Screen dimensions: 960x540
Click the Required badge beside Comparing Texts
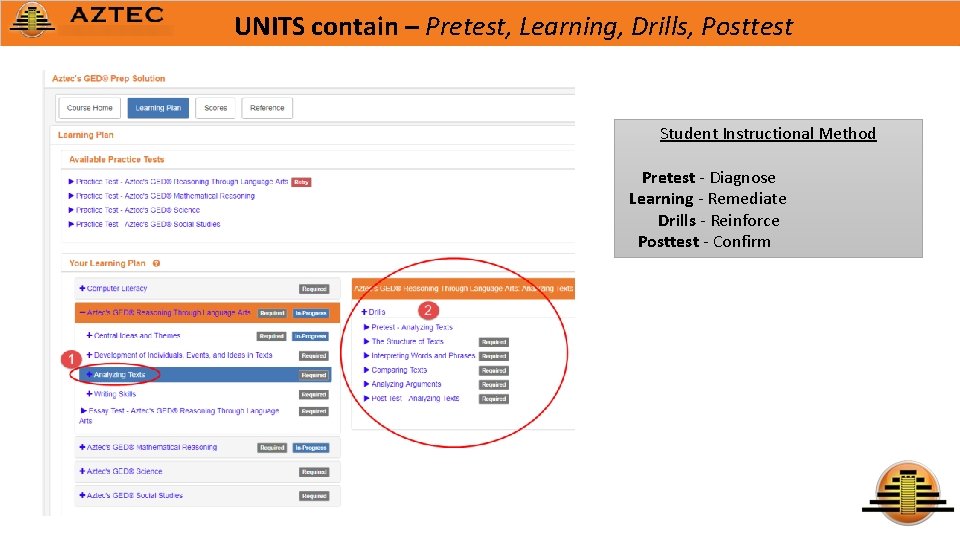click(x=493, y=371)
